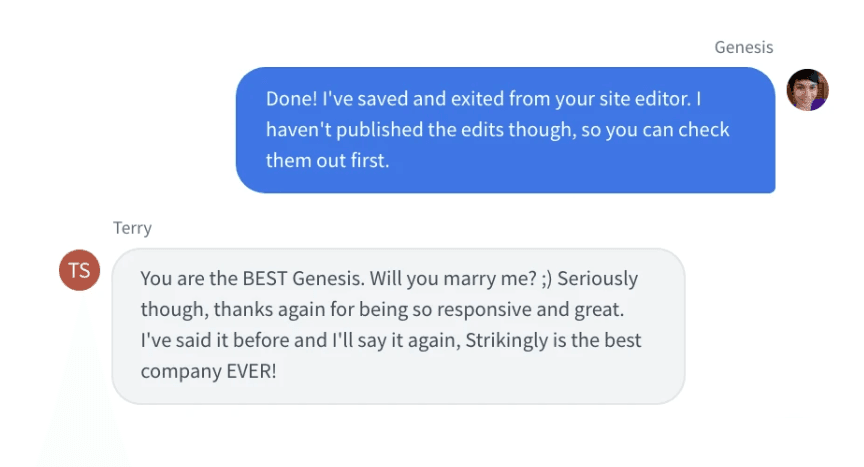864x467 pixels.
Task: Click the Genesis sender name label
Action: coord(743,47)
